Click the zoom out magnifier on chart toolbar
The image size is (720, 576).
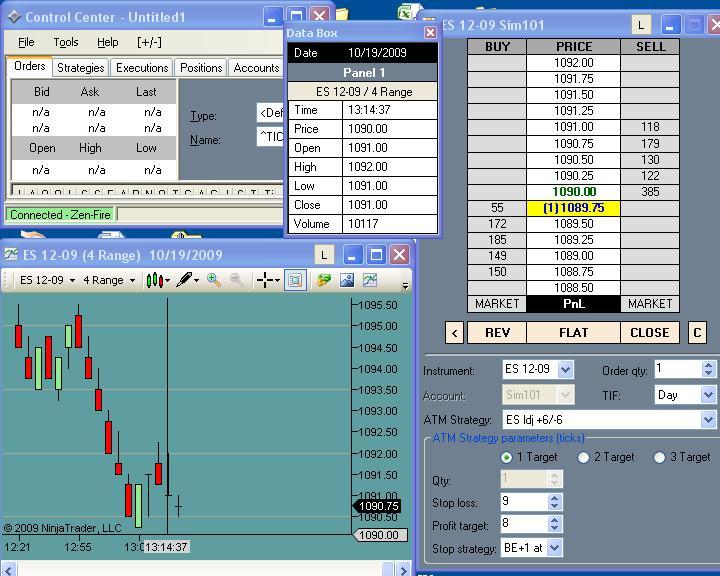[236, 280]
